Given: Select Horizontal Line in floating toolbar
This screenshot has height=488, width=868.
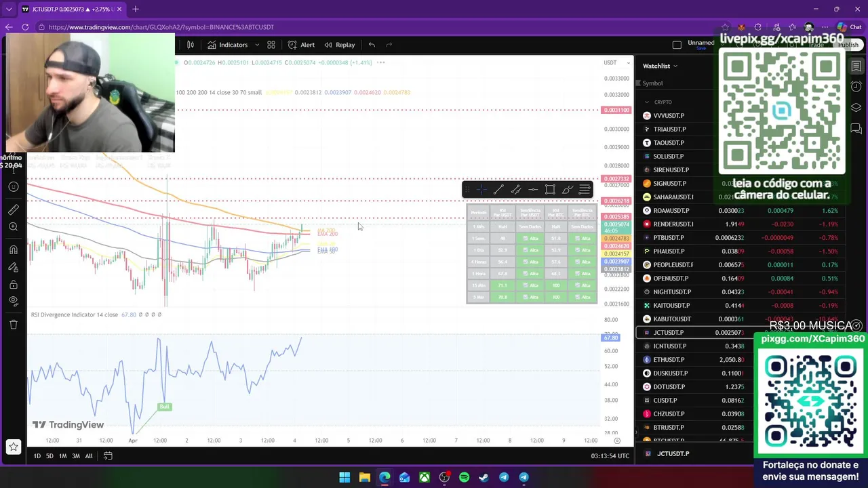Looking at the screenshot, I should [x=533, y=190].
